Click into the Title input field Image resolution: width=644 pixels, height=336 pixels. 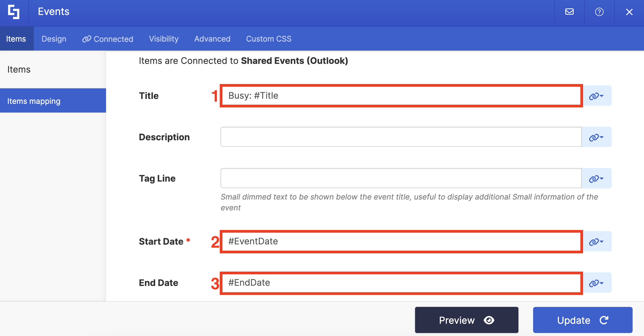tap(401, 96)
